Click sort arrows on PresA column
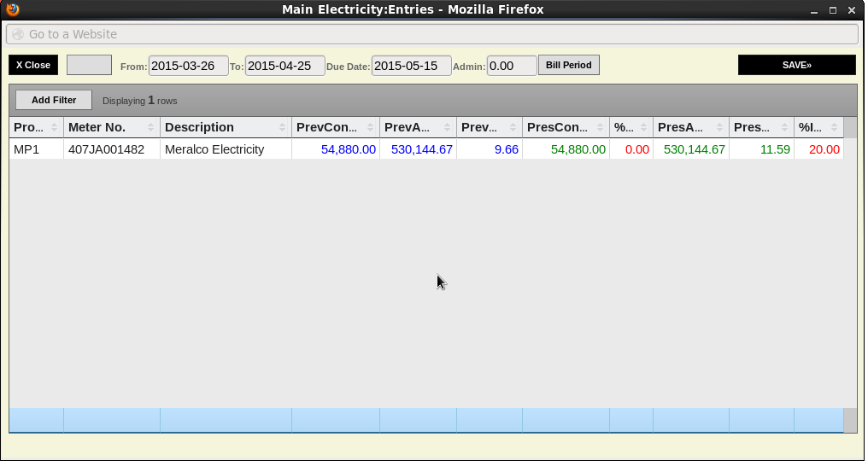The height and width of the screenshot is (466, 868). pyautogui.click(x=720, y=127)
